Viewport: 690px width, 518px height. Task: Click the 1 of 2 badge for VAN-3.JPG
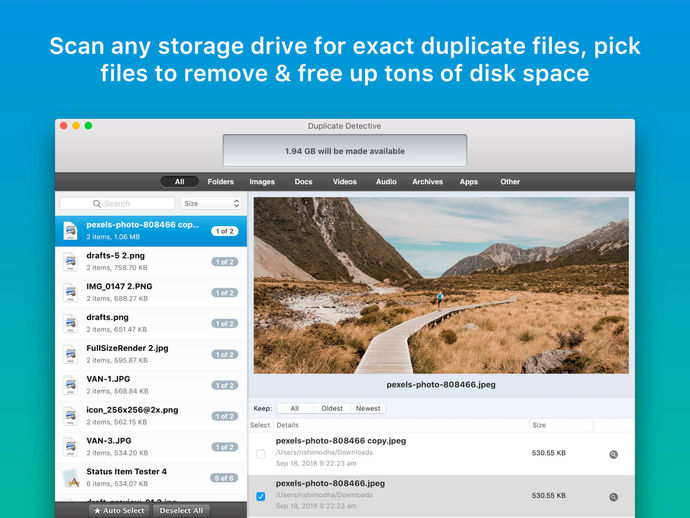coord(225,447)
